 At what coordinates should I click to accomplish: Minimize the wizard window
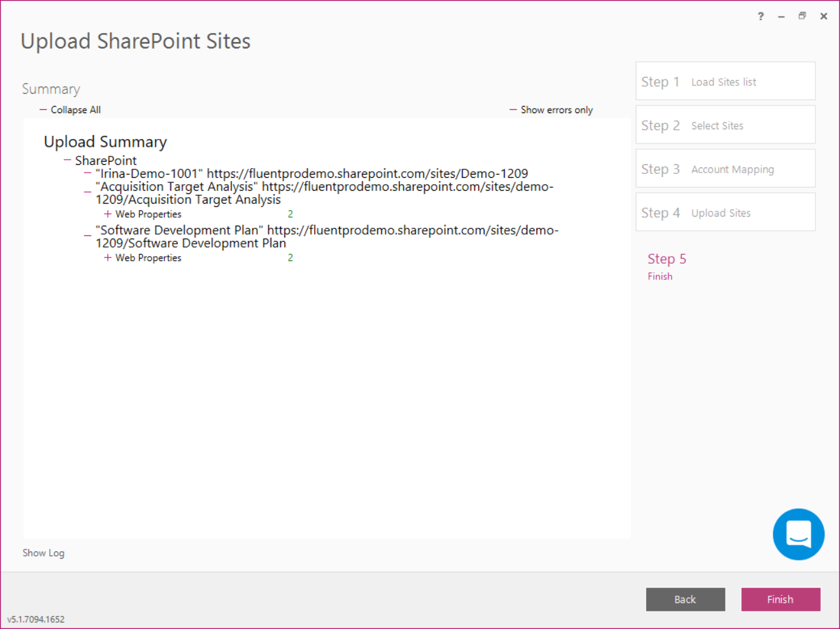781,16
